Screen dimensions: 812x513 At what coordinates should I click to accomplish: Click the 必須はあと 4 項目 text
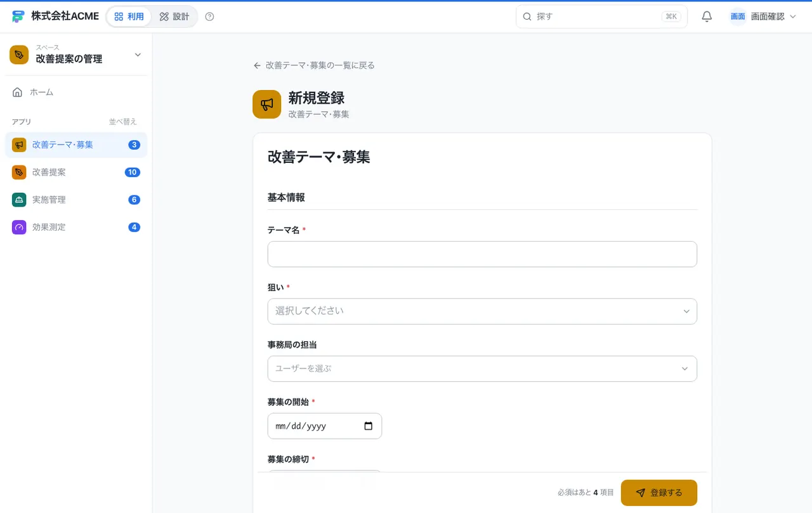point(586,493)
